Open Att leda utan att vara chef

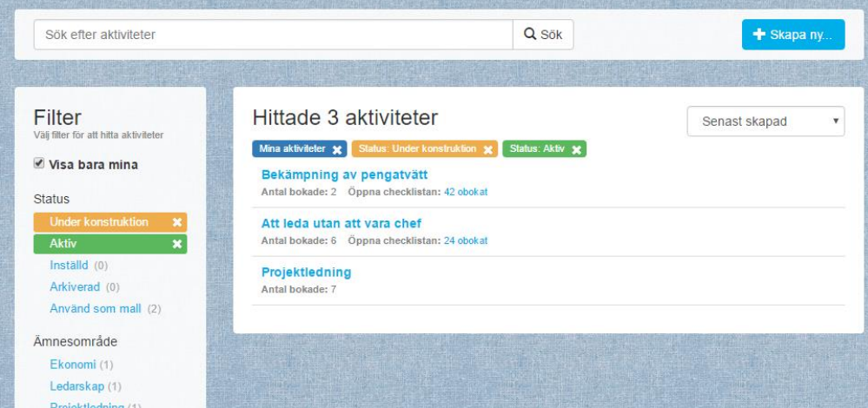pos(341,223)
